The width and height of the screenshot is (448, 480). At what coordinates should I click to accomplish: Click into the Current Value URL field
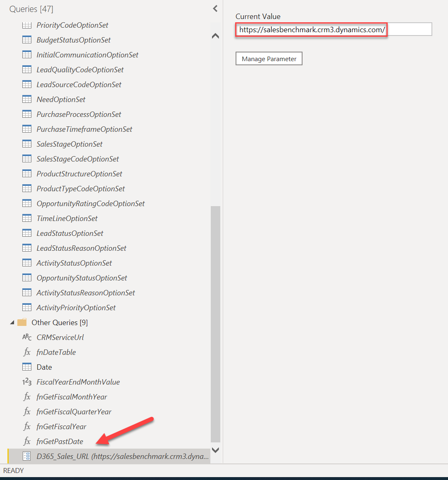click(334, 29)
